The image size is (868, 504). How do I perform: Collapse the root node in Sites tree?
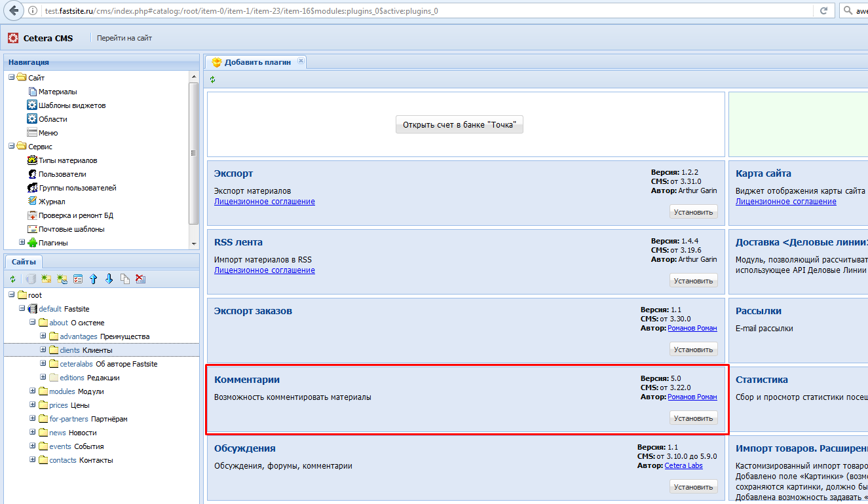pos(11,295)
